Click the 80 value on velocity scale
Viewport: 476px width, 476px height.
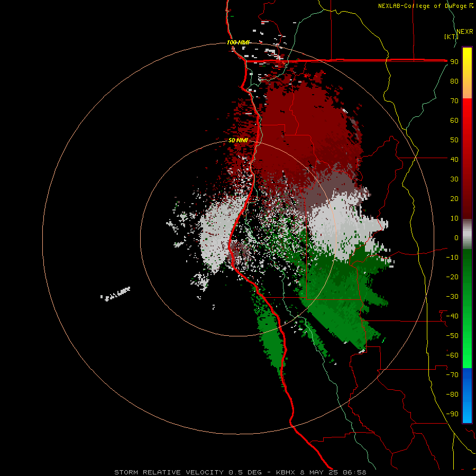(454, 81)
